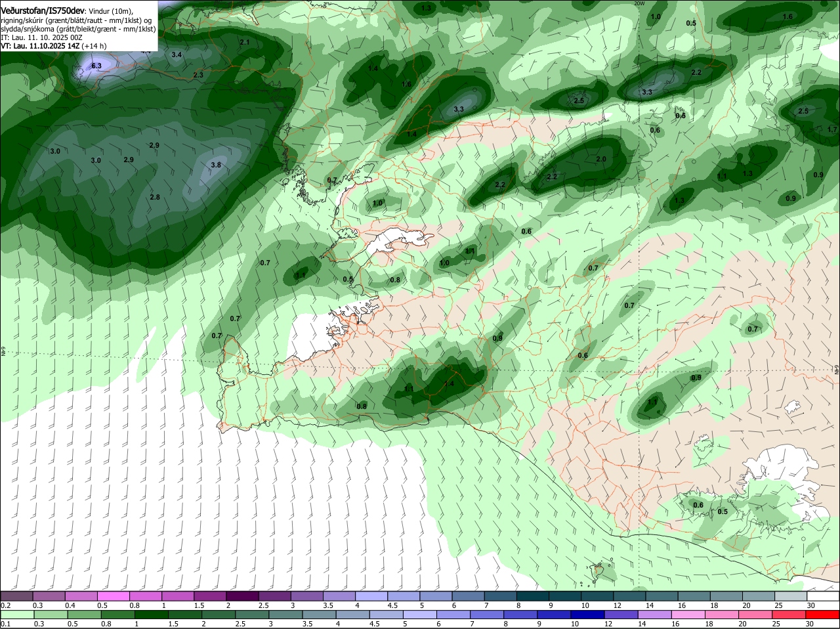Click the valid time line VT: Lau. 11.10.2025 14Z
The image size is (840, 629).
tap(39, 46)
